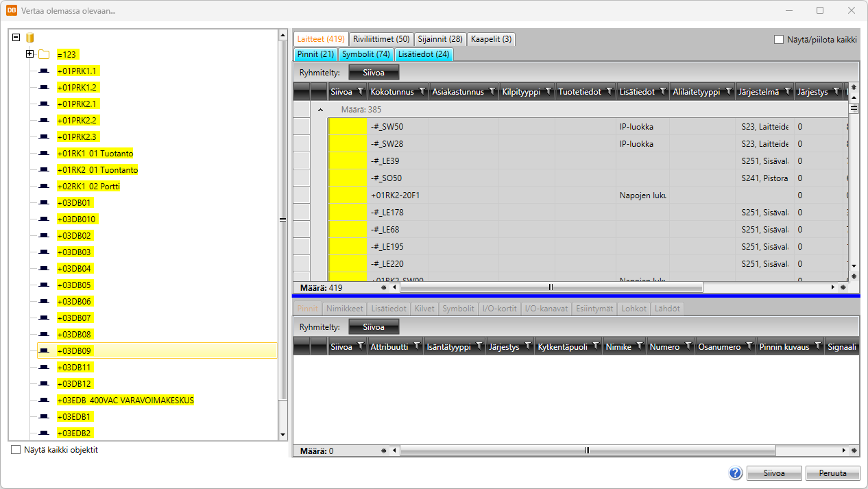The height and width of the screenshot is (489, 868).
Task: Click the blue help question mark icon
Action: (736, 473)
